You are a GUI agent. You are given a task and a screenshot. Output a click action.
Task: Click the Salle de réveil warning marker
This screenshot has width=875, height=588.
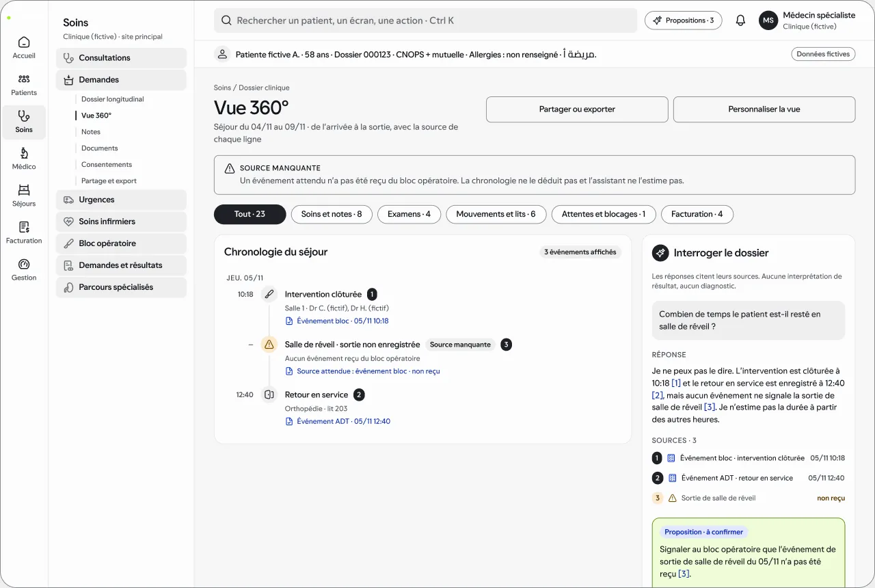(x=269, y=345)
